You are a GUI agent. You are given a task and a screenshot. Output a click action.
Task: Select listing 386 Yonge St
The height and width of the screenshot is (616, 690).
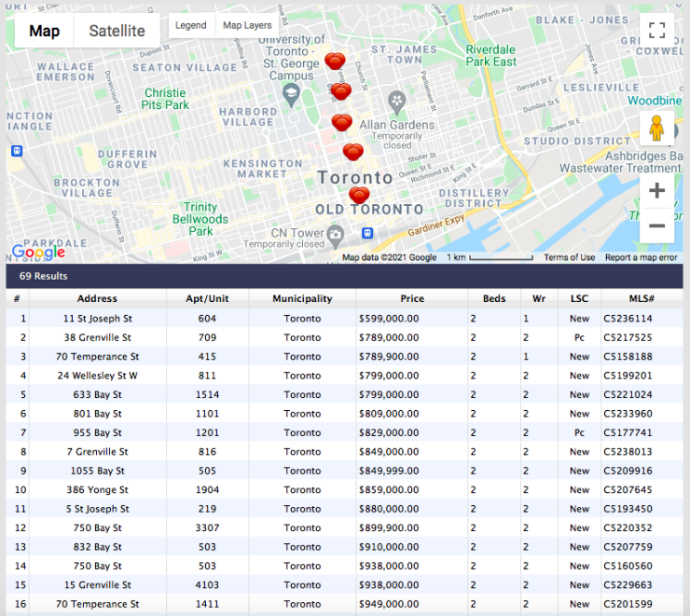click(x=345, y=489)
